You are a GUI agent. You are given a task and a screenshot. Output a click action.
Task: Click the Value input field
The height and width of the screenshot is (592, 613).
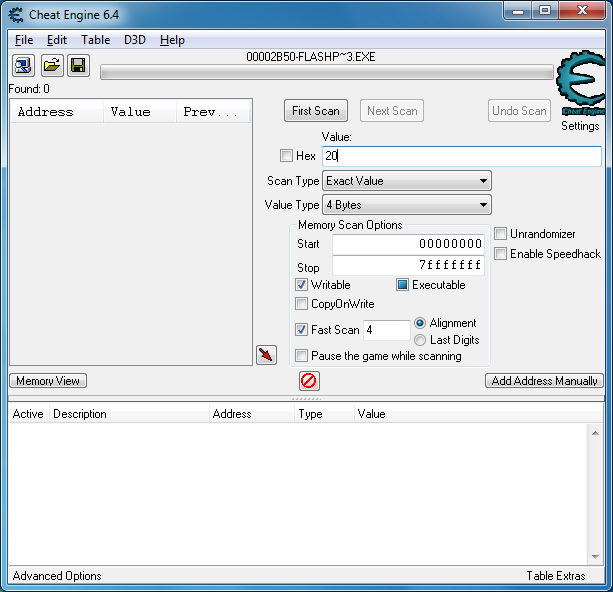point(462,156)
